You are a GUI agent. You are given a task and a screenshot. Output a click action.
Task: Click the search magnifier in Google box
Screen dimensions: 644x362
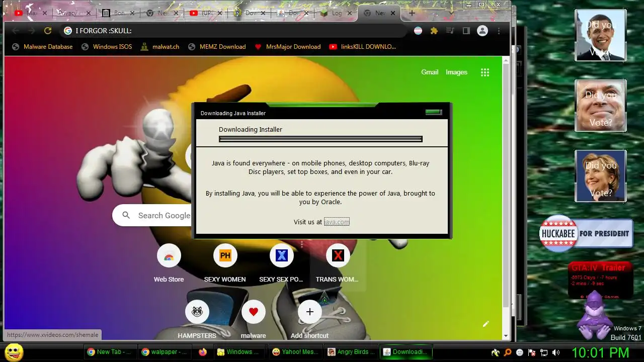click(126, 215)
